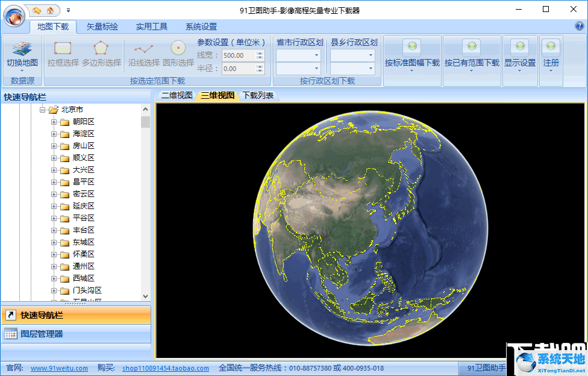
Task: Switch to the 系统设置 ribbon tab
Action: click(201, 27)
